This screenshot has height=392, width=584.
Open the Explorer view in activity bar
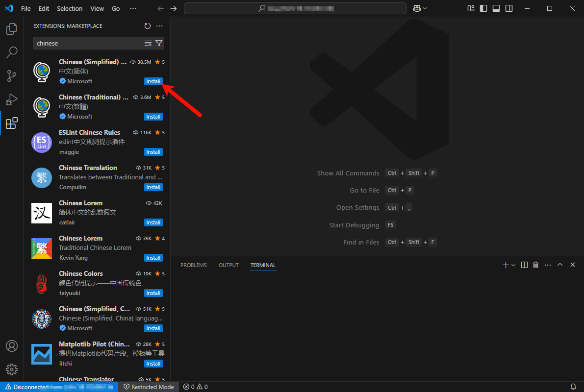pos(11,29)
